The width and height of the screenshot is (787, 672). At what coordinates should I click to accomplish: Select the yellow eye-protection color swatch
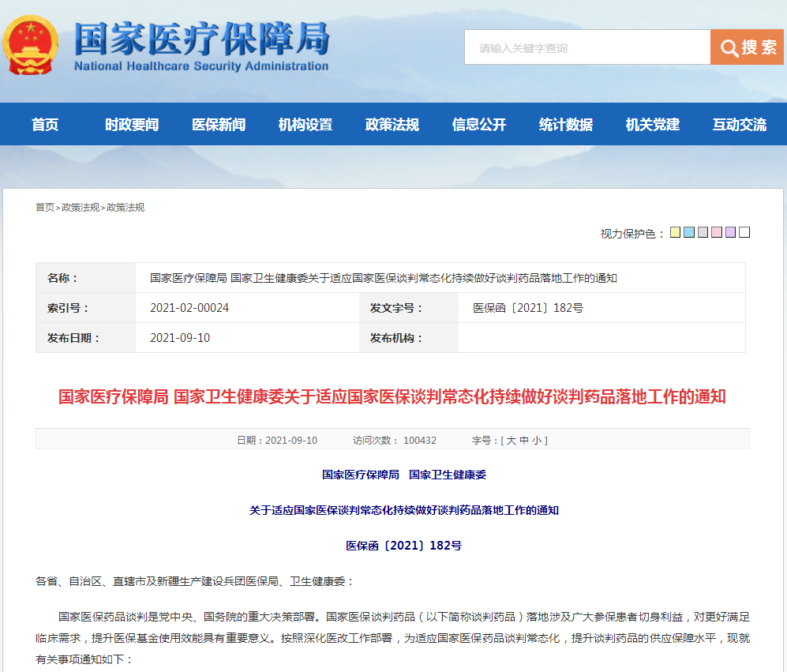[x=675, y=232]
